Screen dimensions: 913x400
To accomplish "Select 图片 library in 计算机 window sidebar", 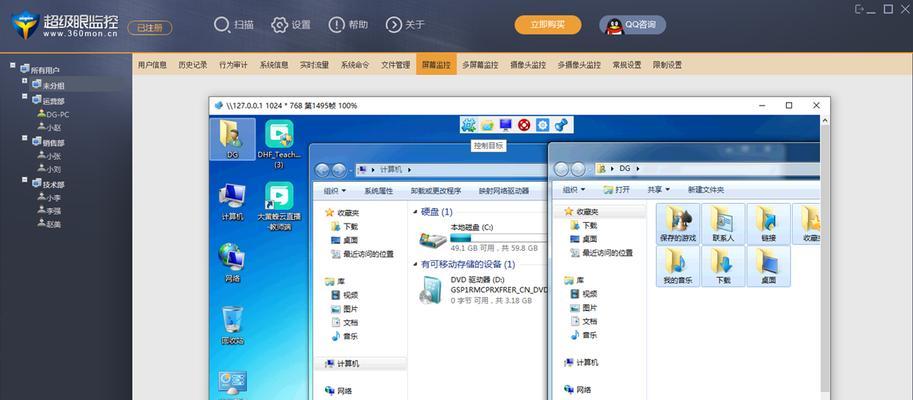I will point(345,309).
